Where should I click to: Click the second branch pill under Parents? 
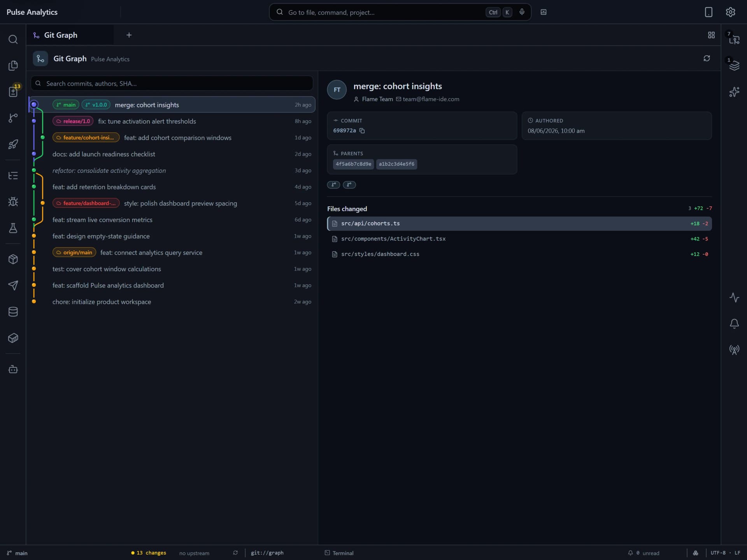pyautogui.click(x=349, y=185)
